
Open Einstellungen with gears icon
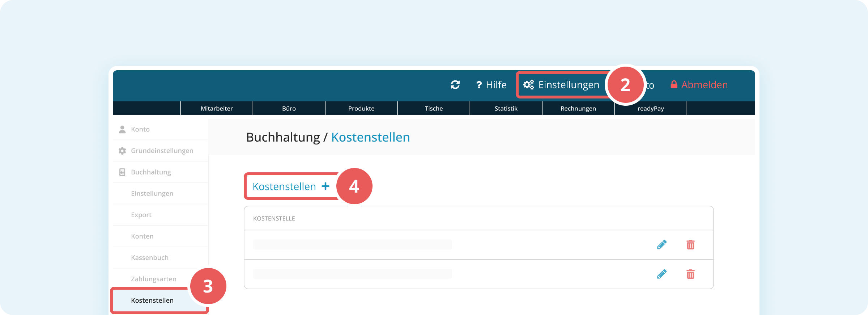562,85
